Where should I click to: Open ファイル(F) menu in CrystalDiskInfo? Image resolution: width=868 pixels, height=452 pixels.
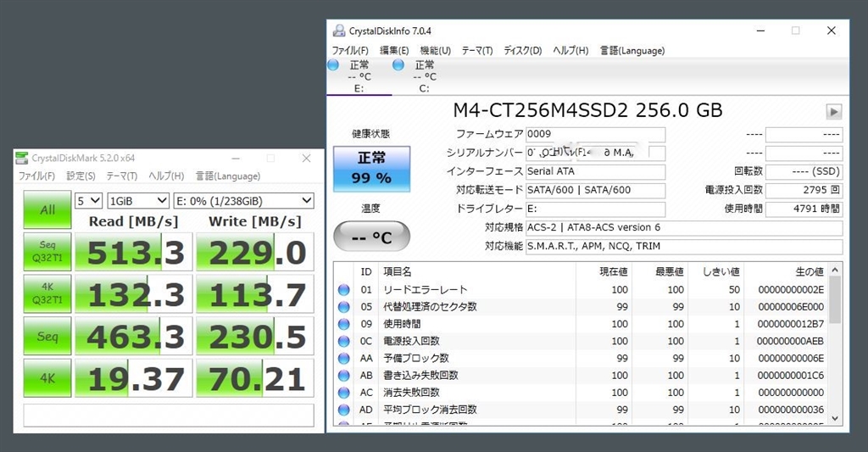tap(350, 50)
